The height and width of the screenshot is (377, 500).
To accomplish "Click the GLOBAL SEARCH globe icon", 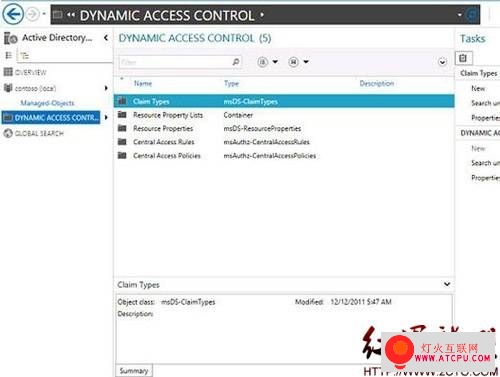I will [8, 133].
